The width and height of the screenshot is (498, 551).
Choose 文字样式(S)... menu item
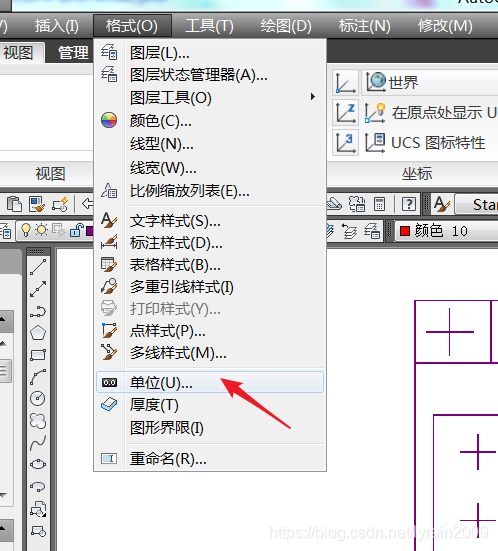click(210, 221)
